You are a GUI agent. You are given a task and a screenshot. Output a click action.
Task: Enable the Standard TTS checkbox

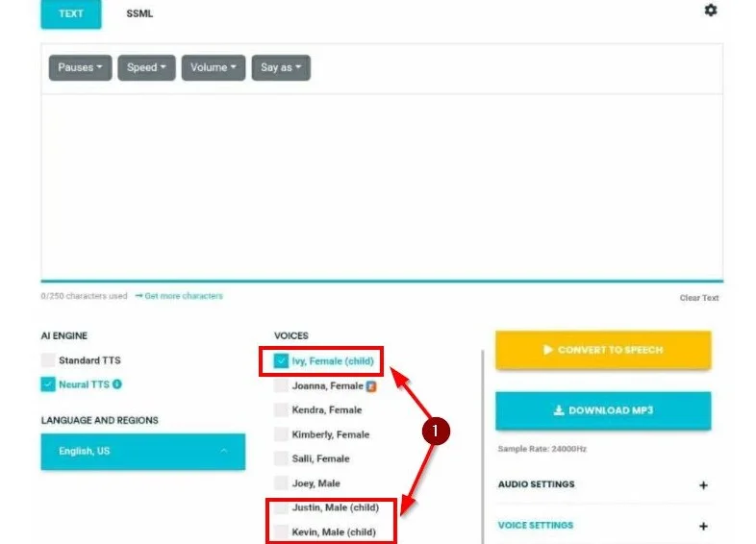click(x=48, y=360)
